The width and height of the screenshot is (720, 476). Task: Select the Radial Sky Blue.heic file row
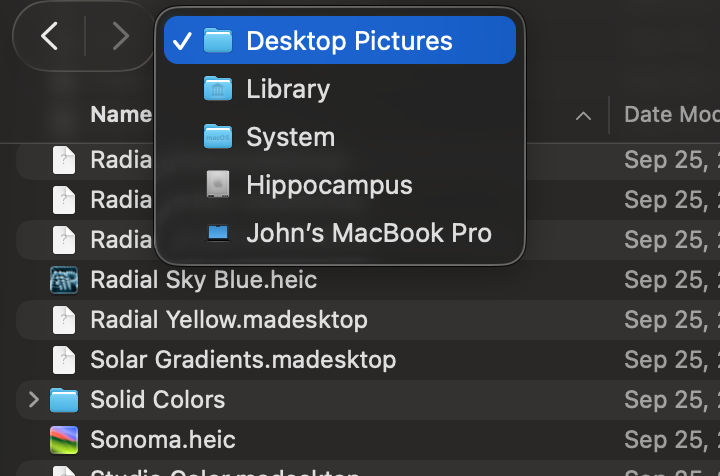click(x=300, y=280)
